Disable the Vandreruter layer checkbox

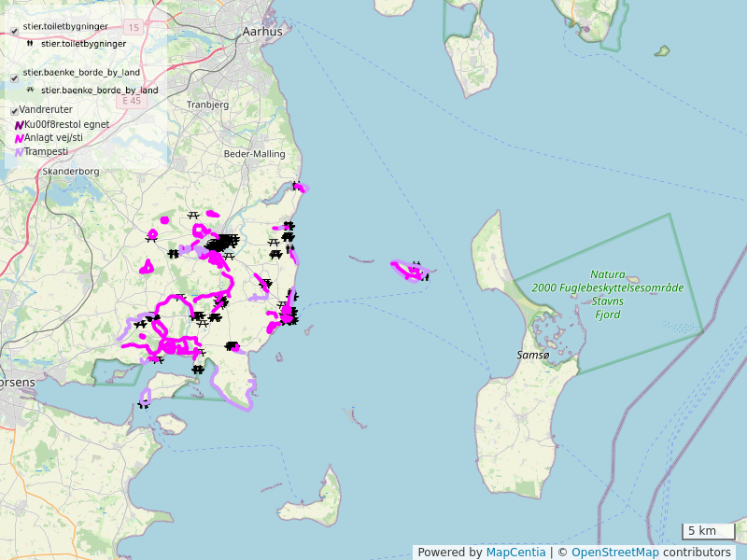[14, 111]
